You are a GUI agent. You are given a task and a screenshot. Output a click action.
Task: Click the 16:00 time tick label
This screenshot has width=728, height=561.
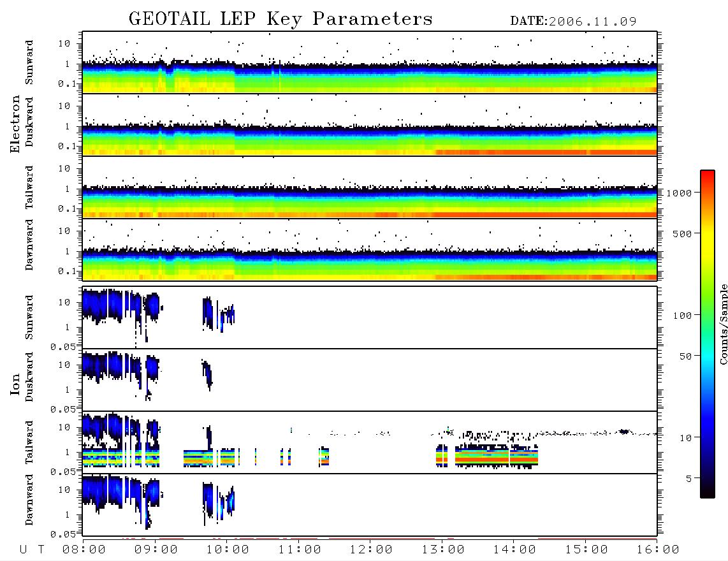pyautogui.click(x=658, y=550)
